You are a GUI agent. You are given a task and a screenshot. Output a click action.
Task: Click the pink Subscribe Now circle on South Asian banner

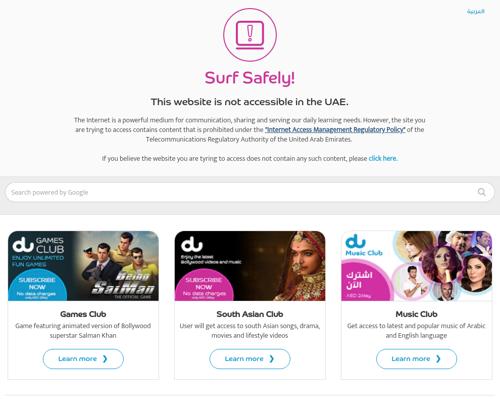click(x=204, y=288)
